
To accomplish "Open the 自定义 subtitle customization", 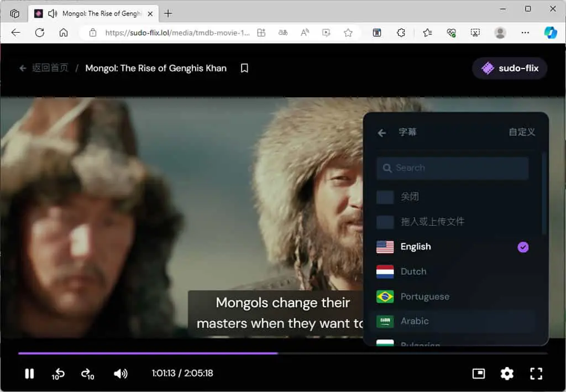I will tap(522, 132).
